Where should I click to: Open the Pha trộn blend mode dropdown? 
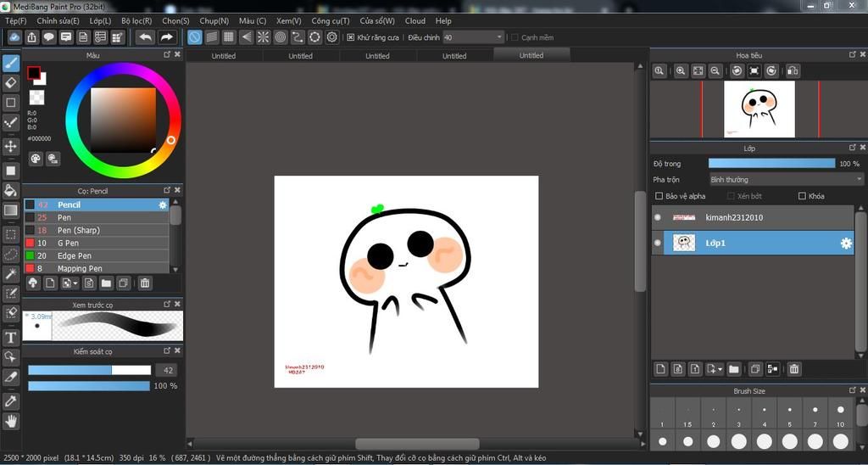(786, 180)
